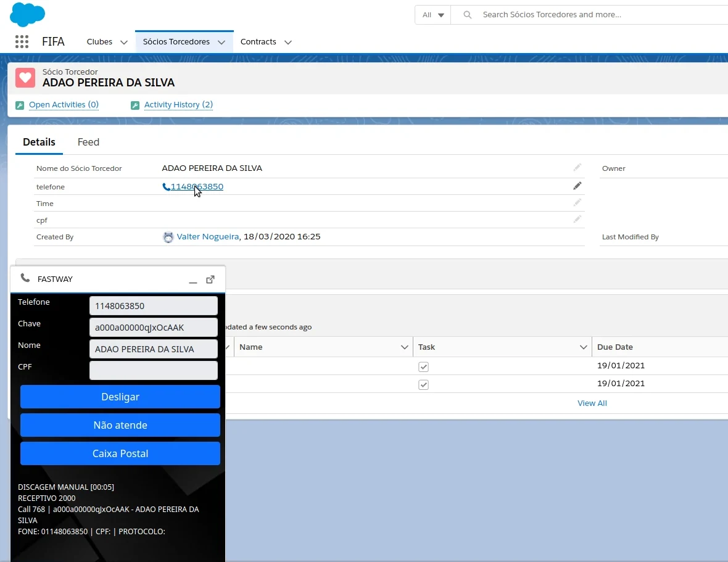Open the App Launcher grid icon
Image resolution: width=728 pixels, height=562 pixels.
pos(22,42)
